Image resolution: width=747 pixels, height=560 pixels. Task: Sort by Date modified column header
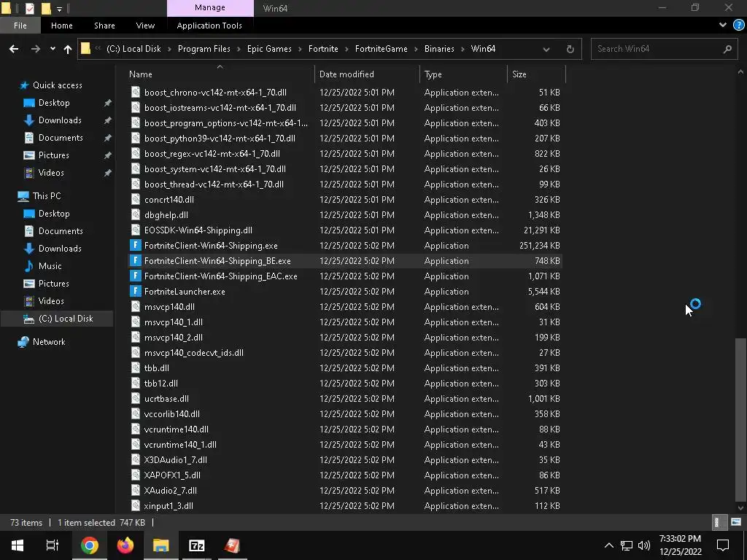pos(367,74)
